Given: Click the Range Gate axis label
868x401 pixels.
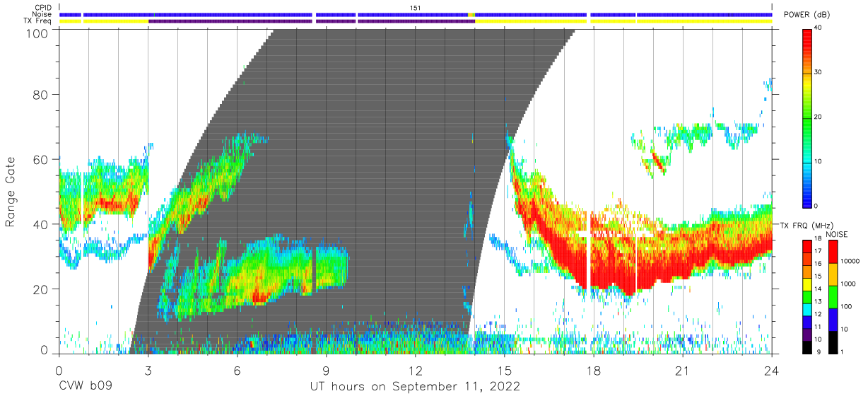Looking at the screenshot, I should click(x=11, y=192).
